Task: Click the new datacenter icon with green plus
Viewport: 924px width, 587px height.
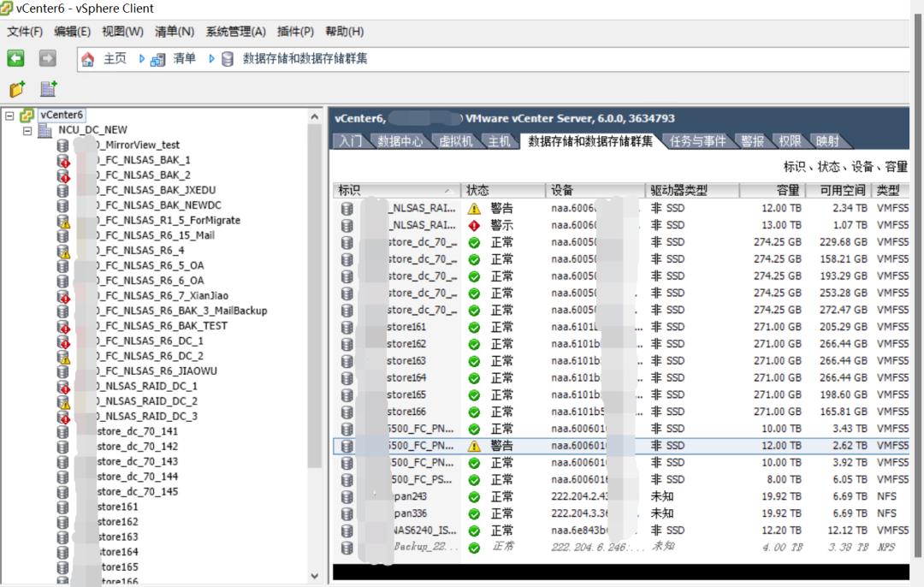Action: [x=47, y=88]
